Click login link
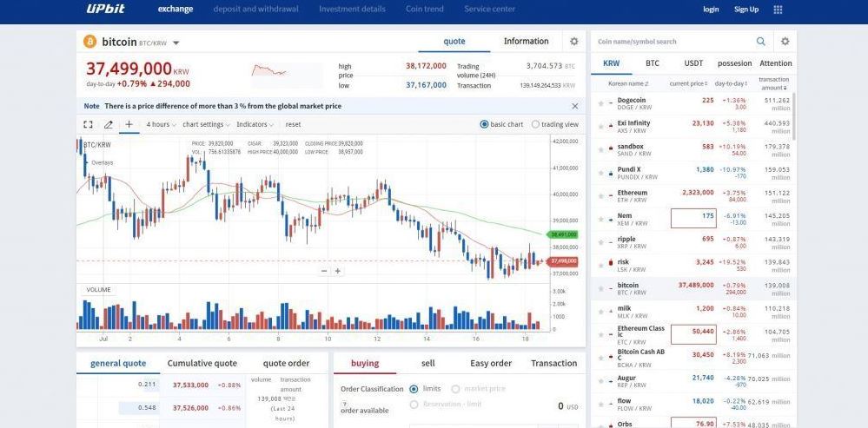The height and width of the screenshot is (428, 868). (711, 10)
